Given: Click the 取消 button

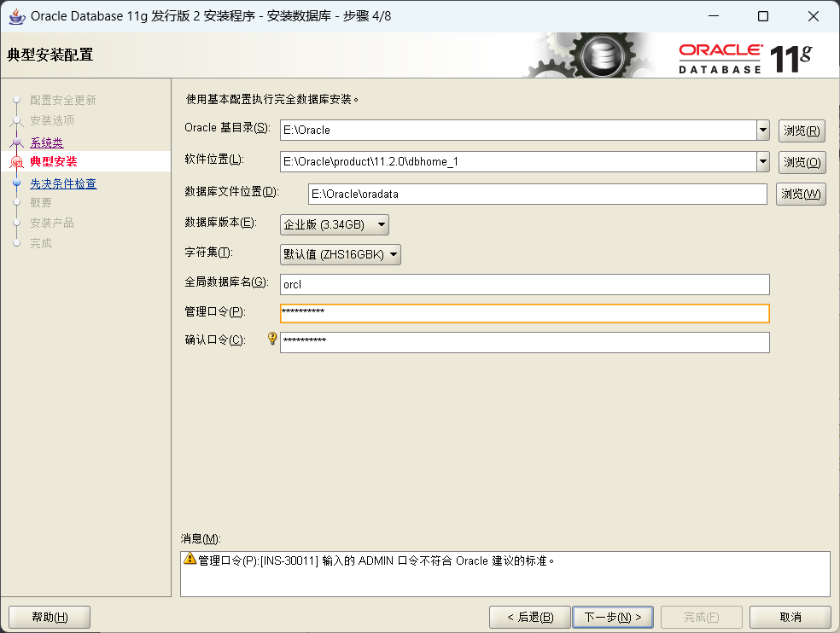Looking at the screenshot, I should point(790,616).
